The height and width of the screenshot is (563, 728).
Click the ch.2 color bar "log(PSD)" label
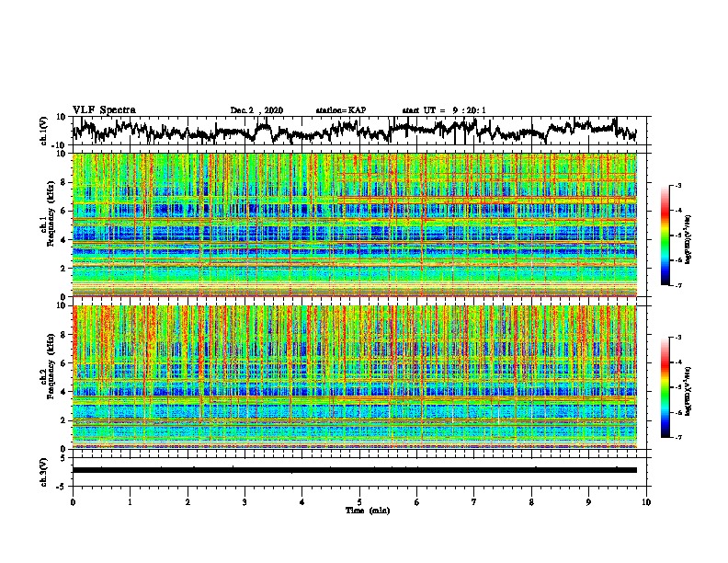(x=688, y=390)
